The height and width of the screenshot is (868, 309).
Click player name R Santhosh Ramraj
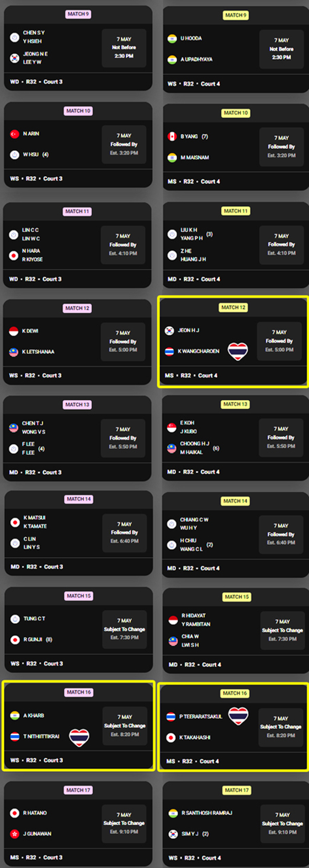point(207,813)
